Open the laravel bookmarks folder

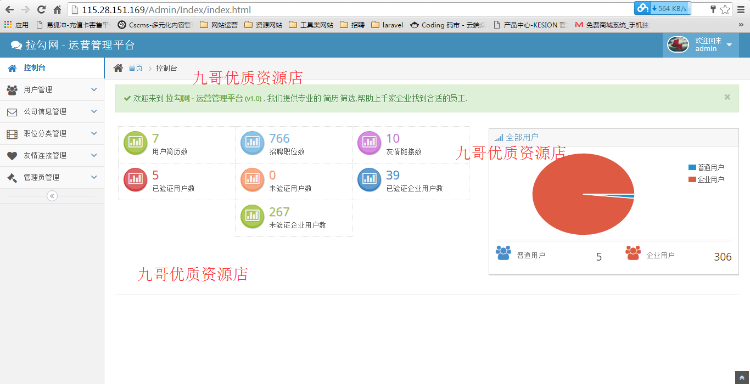387,25
